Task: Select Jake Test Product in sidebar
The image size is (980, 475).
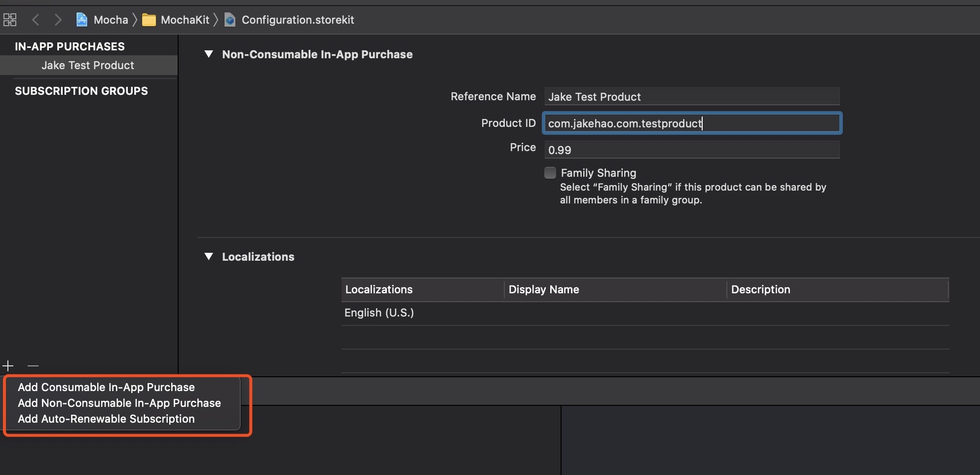Action: point(88,65)
